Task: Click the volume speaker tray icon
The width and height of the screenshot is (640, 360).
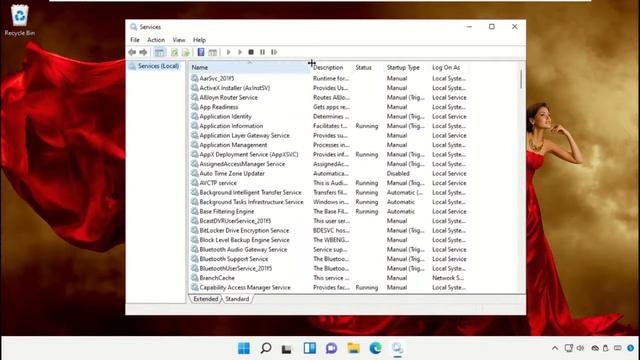Action: pyautogui.click(x=580, y=348)
